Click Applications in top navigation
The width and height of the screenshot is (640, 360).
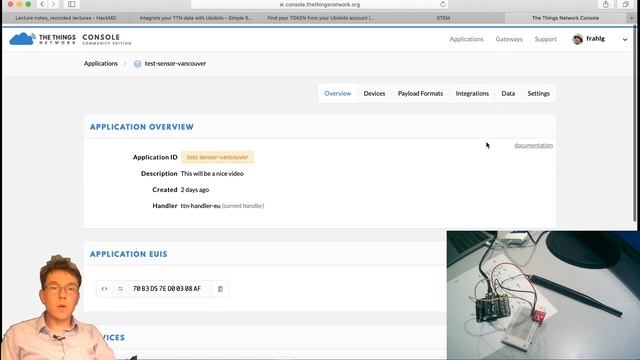(x=466, y=39)
